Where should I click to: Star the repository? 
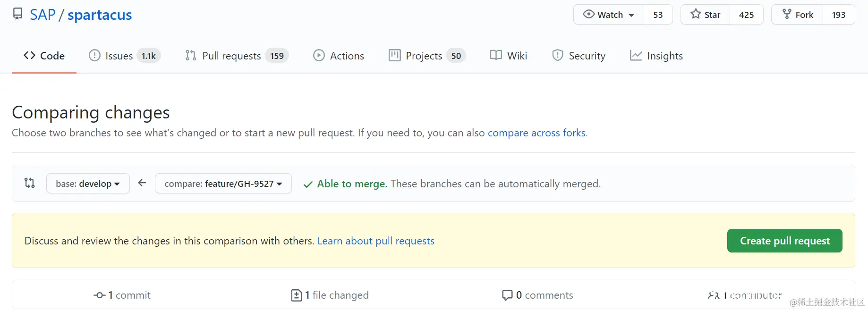coord(706,15)
